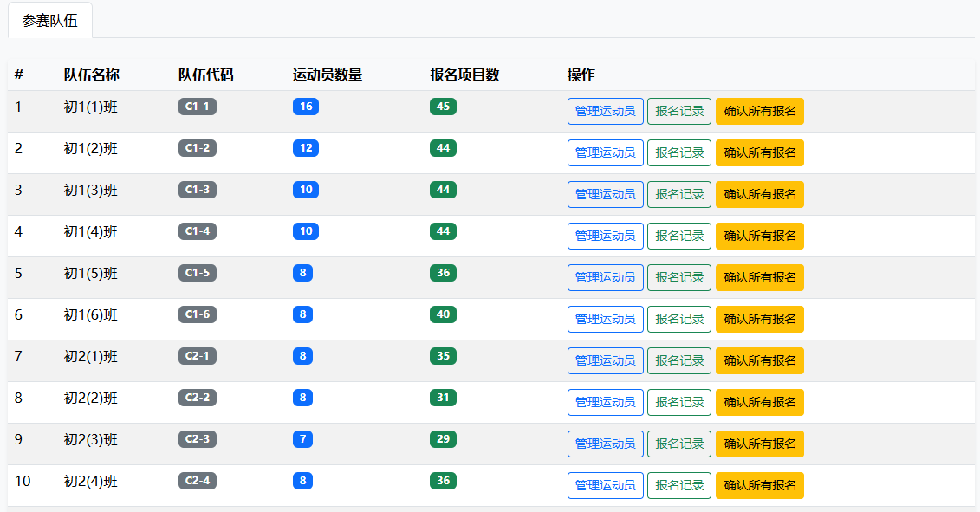Select the 初2(3)班 team name cell
The height and width of the screenshot is (512, 980).
(x=91, y=439)
